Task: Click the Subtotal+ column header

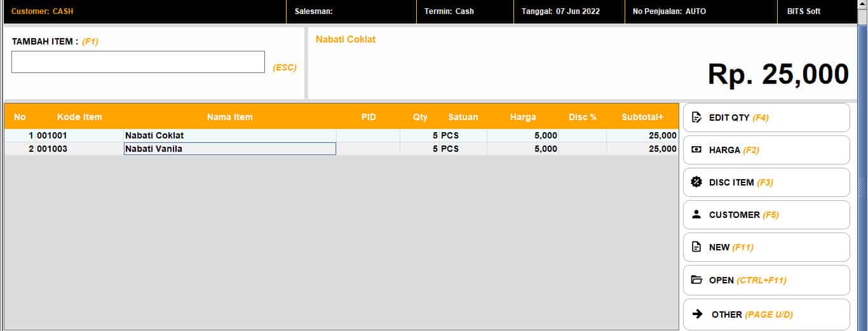Action: pos(642,117)
